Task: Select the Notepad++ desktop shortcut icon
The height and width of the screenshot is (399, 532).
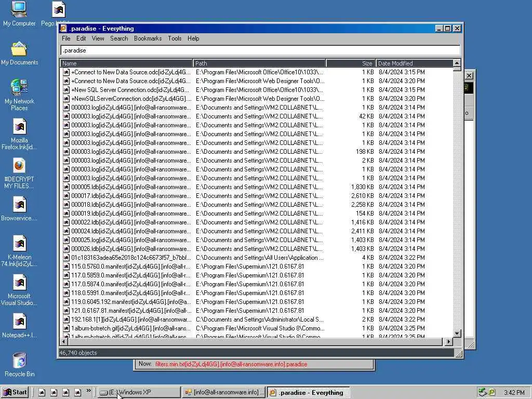Action: (19, 326)
